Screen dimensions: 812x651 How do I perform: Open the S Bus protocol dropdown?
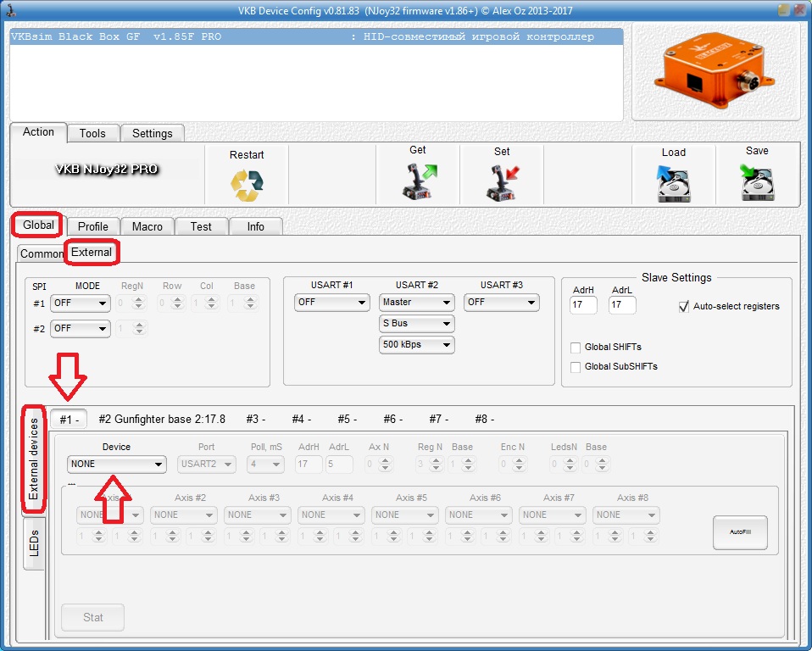tap(416, 324)
